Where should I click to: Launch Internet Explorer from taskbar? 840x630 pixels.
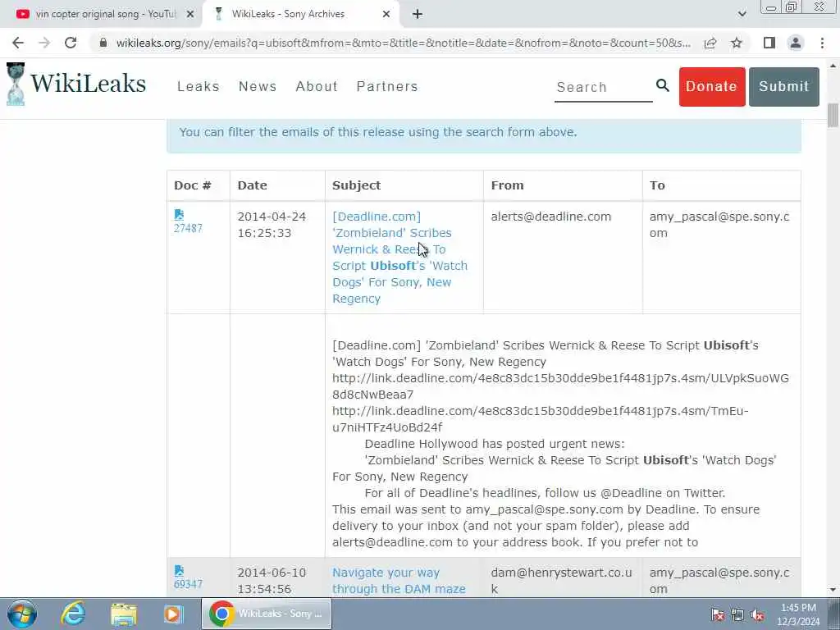tap(73, 614)
